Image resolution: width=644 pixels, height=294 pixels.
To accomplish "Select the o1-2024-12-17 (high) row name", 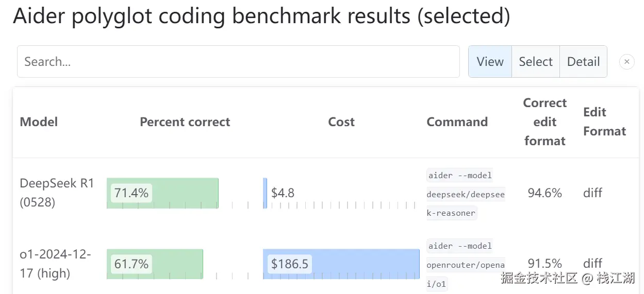I will pos(55,264).
